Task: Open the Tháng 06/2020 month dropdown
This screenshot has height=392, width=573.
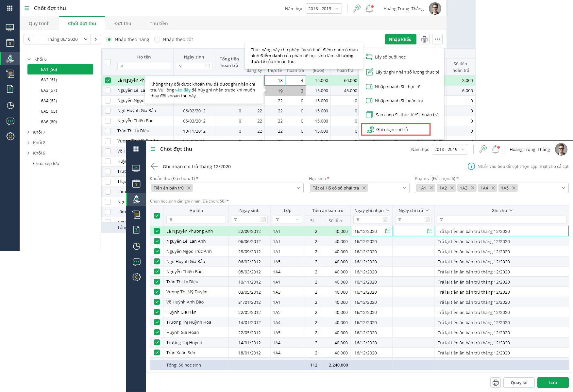Action: pos(62,40)
